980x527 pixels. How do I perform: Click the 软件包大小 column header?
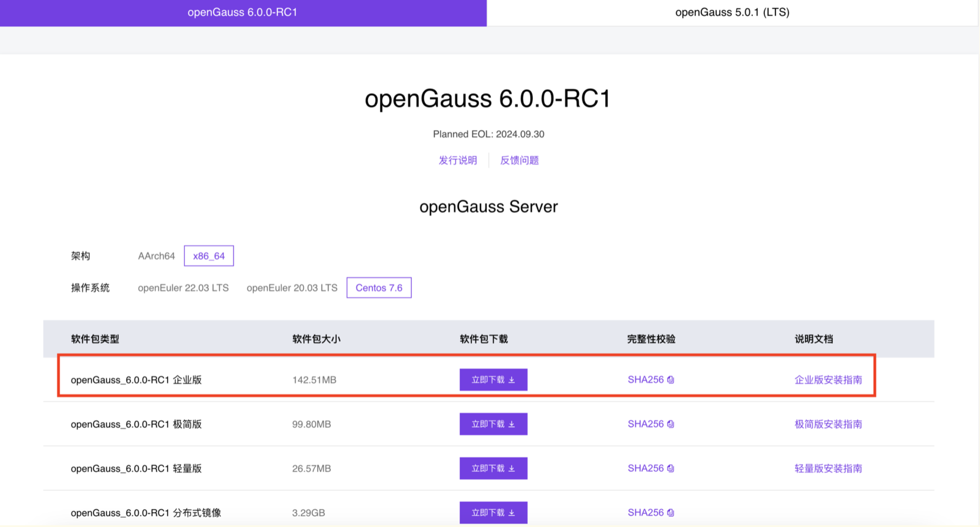[x=316, y=339]
